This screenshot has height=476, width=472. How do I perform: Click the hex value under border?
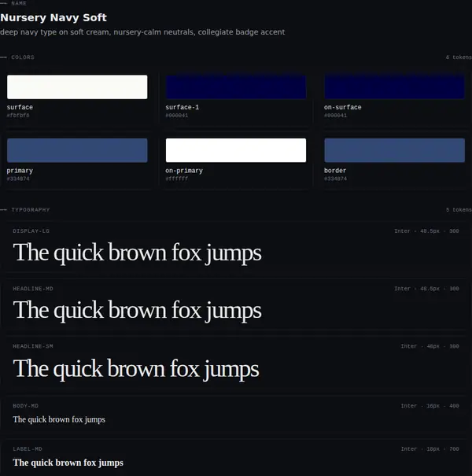pyautogui.click(x=335, y=179)
